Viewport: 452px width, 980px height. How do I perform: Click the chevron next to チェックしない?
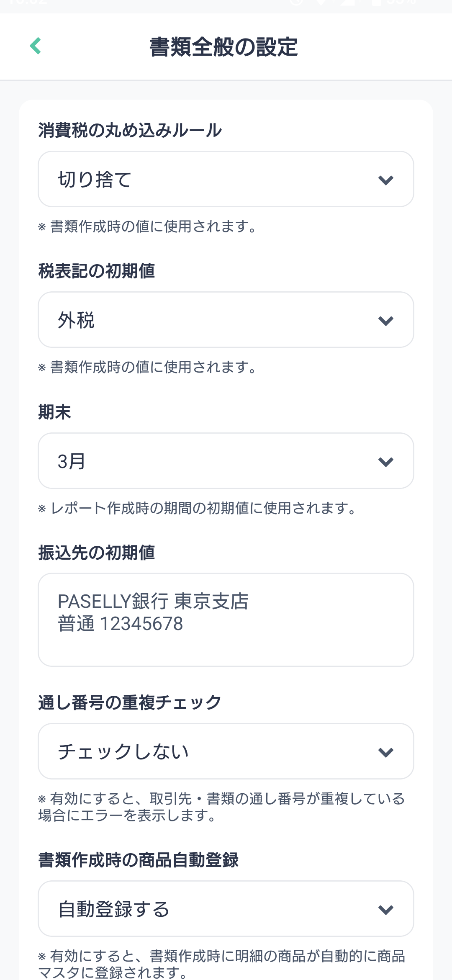coord(385,752)
